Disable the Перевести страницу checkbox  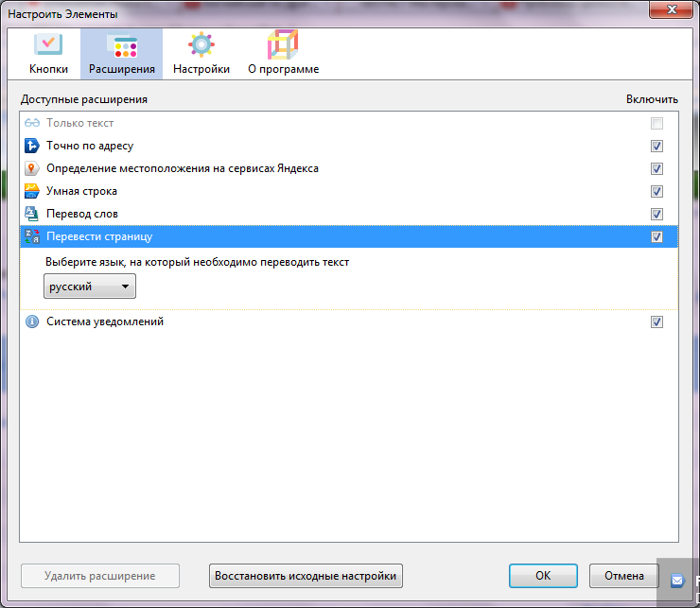click(x=656, y=237)
